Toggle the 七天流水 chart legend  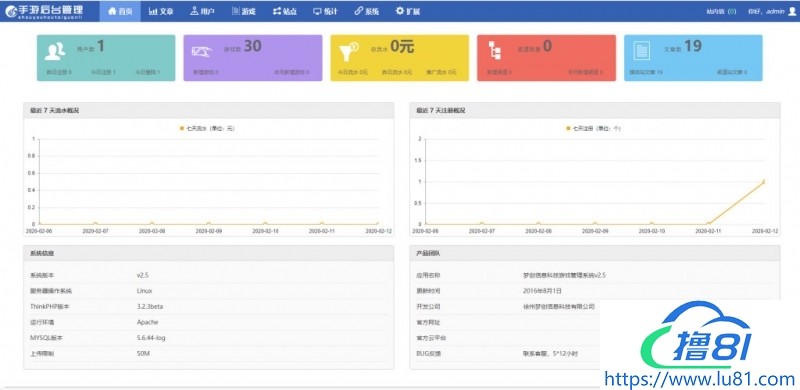(x=207, y=129)
